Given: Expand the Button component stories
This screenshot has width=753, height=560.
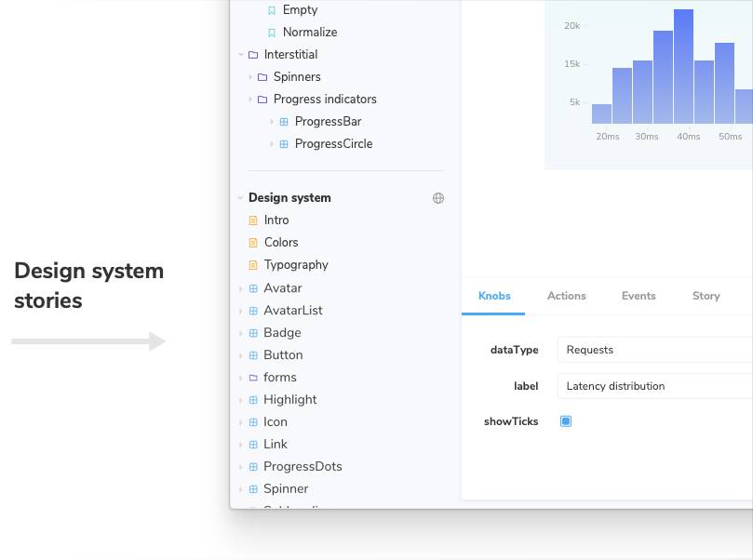Looking at the screenshot, I should pos(240,354).
